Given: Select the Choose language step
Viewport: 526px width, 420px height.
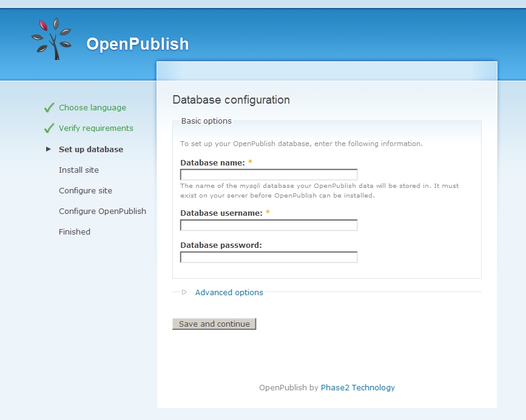Looking at the screenshot, I should point(93,108).
